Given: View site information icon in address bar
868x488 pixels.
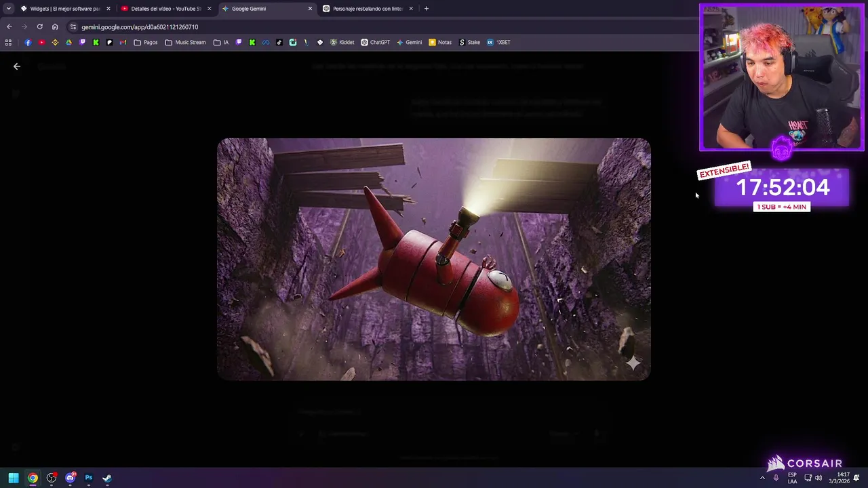Looking at the screenshot, I should coord(73,27).
